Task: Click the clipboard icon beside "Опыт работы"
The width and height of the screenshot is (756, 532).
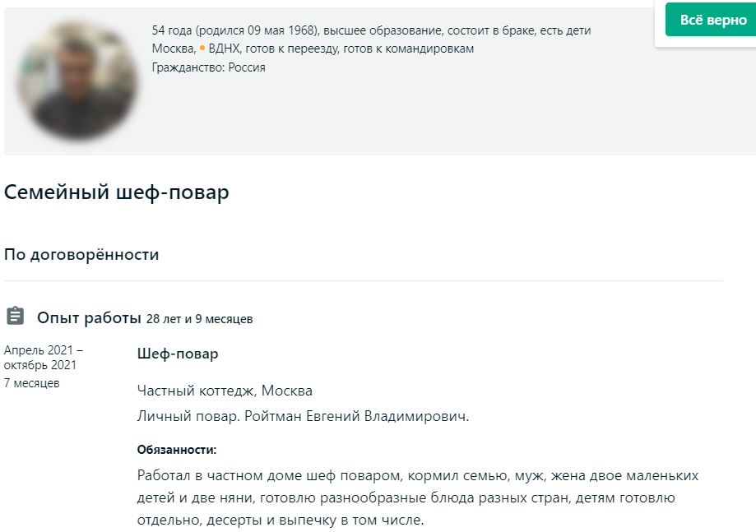Action: (15, 317)
